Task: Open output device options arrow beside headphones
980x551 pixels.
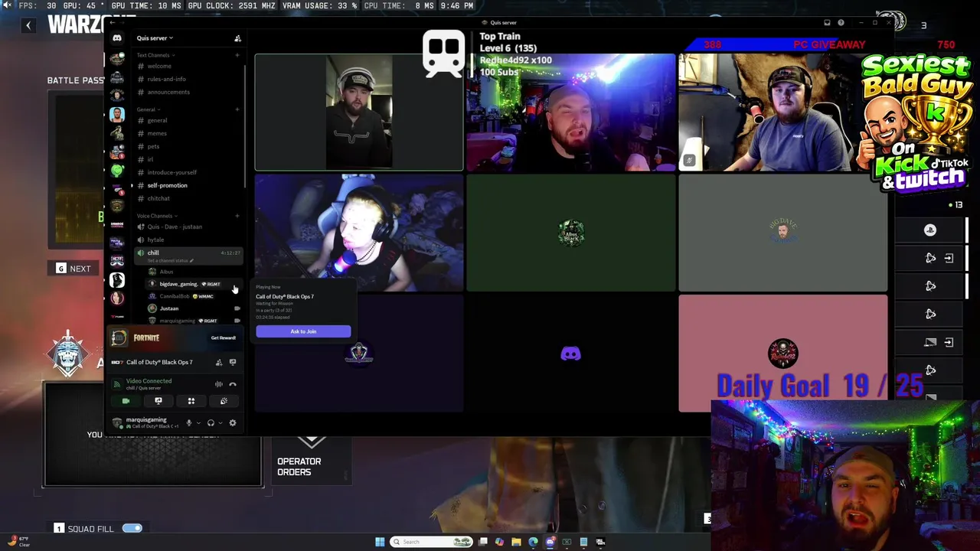Action: coord(220,422)
